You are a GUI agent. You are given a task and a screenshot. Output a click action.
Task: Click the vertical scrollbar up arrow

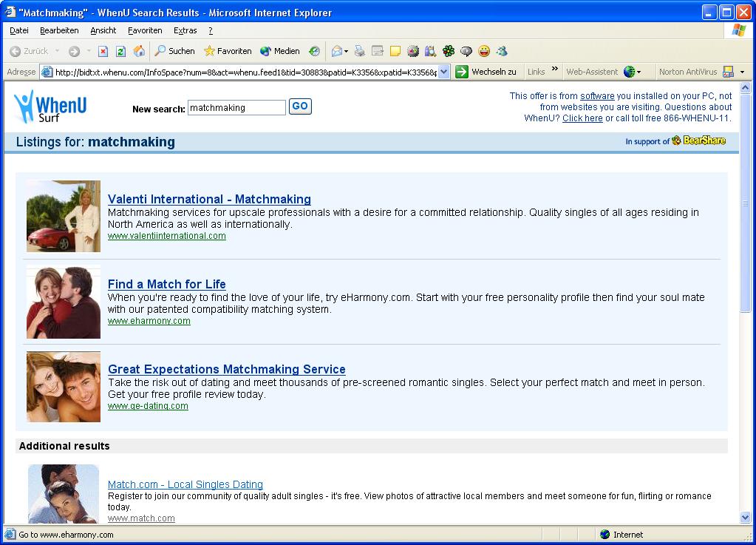745,88
